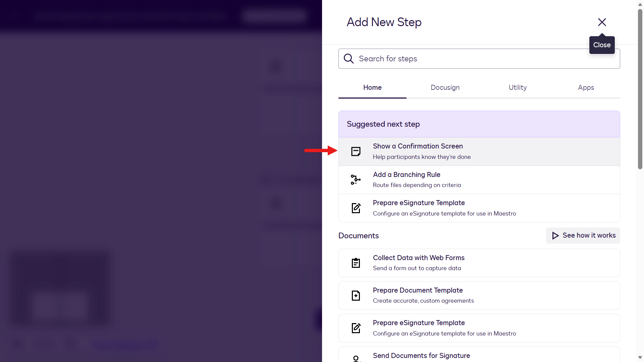Close the Add New Step panel
Viewport: 644px width, 362px height.
602,22
